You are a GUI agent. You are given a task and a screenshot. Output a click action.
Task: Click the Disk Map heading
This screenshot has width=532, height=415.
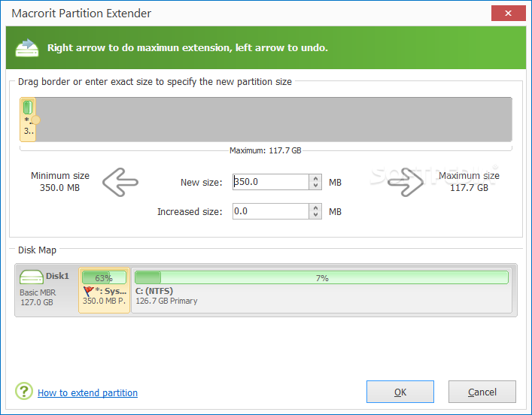37,250
